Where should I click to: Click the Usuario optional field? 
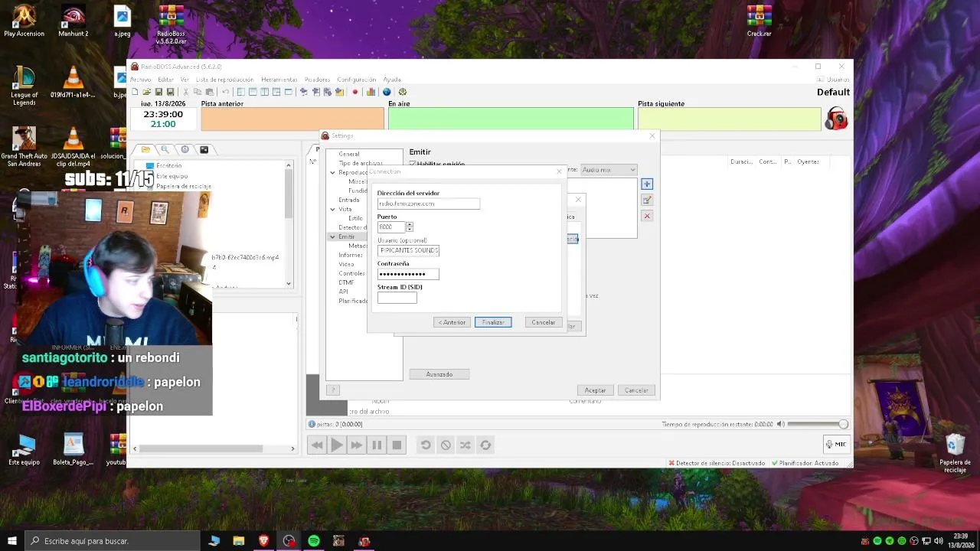click(408, 250)
